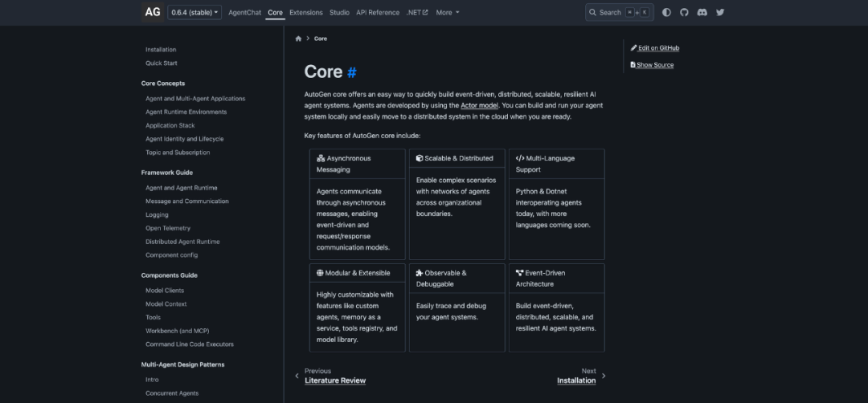Viewport: 868px width, 403px height.
Task: Click the Components Guide section heading
Action: click(170, 275)
